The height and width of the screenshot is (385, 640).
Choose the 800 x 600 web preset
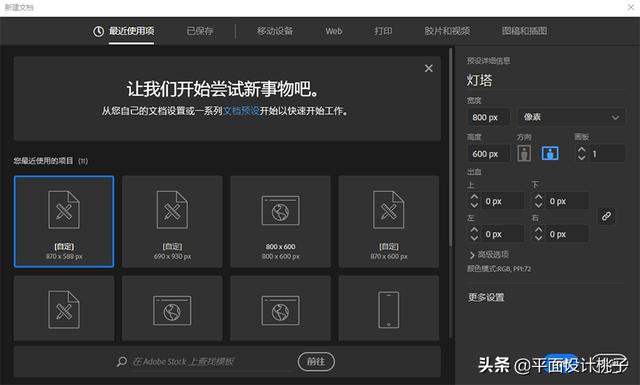pos(280,222)
